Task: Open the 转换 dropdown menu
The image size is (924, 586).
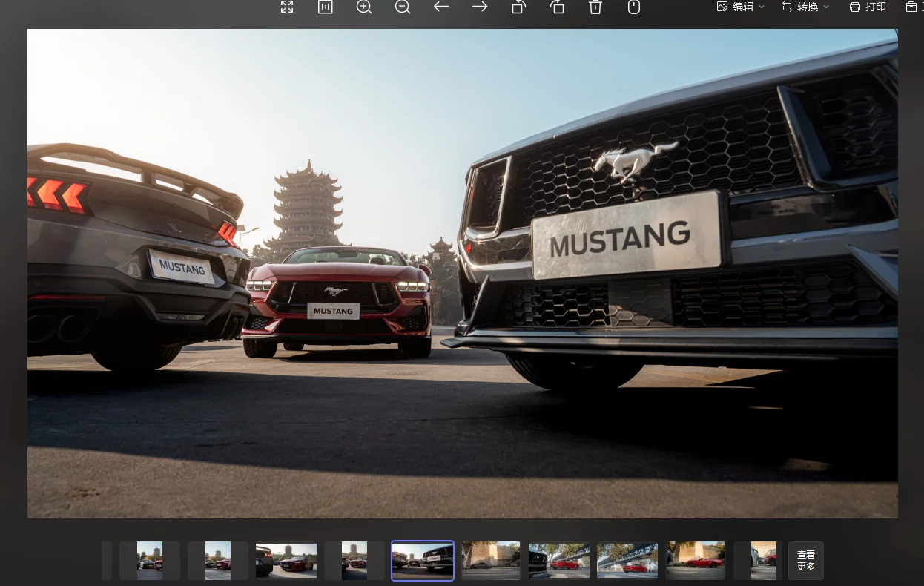Action: click(x=806, y=7)
